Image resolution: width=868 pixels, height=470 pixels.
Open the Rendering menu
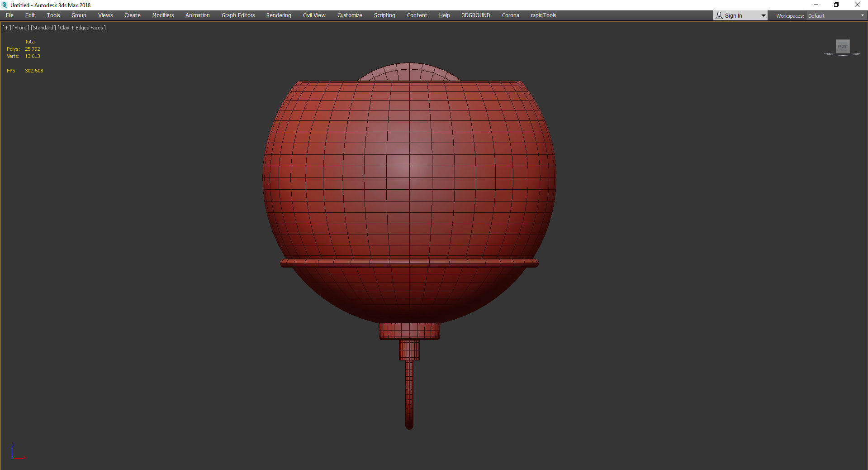pyautogui.click(x=279, y=15)
